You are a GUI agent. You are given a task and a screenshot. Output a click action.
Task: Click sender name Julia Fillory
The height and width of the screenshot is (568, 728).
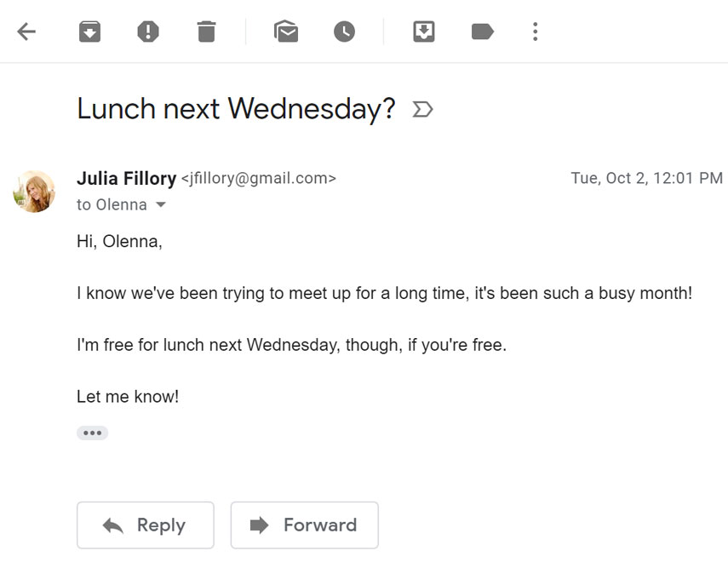126,178
